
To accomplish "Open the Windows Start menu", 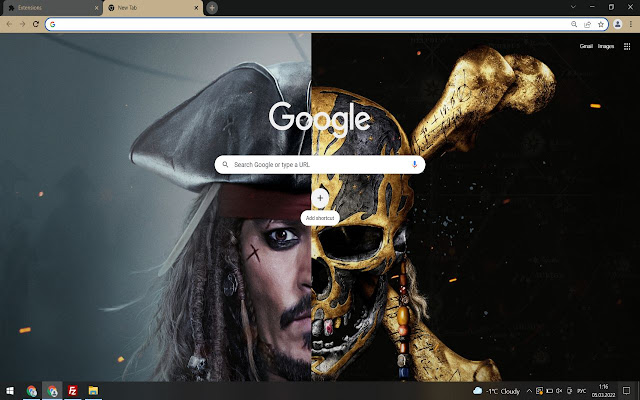I will click(x=10, y=390).
